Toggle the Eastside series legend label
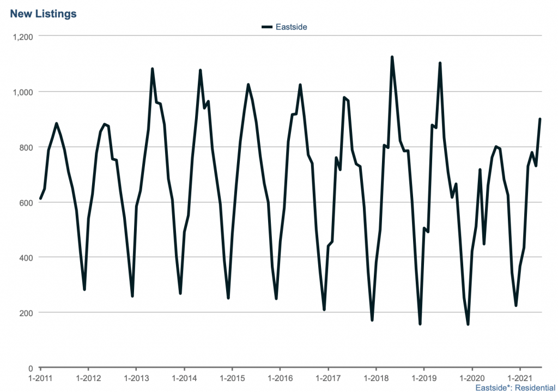The width and height of the screenshot is (558, 392). [292, 27]
